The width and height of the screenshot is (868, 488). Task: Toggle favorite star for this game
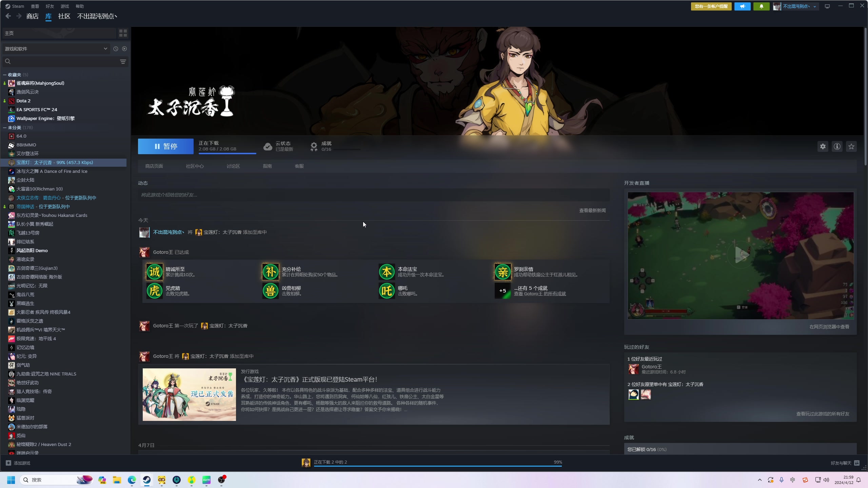(851, 146)
